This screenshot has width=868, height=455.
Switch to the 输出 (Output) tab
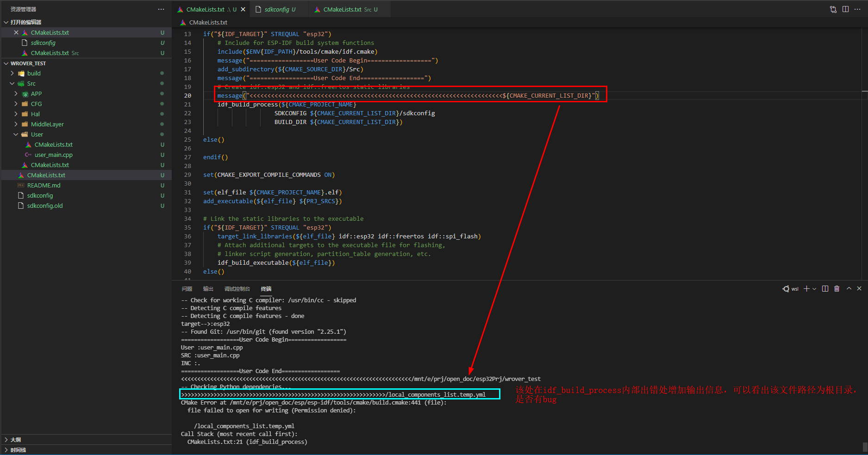pyautogui.click(x=208, y=289)
